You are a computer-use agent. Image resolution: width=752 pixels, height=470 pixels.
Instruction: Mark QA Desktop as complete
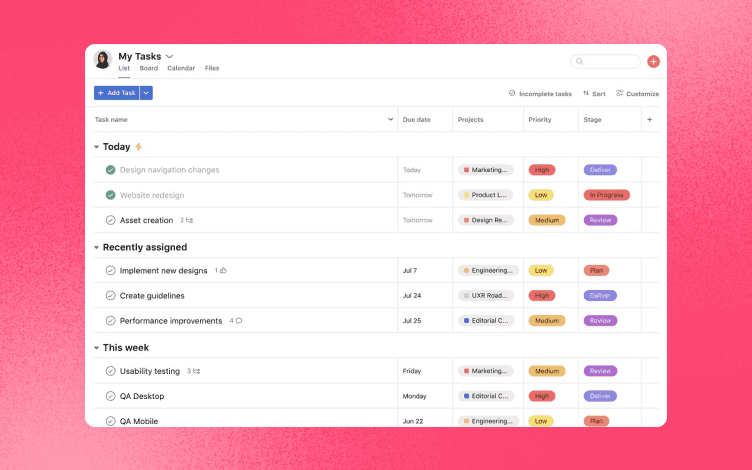pos(110,396)
